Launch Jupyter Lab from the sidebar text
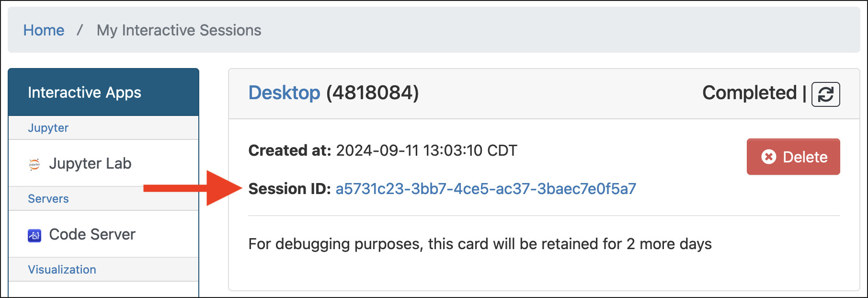This screenshot has height=298, width=868. 90,164
